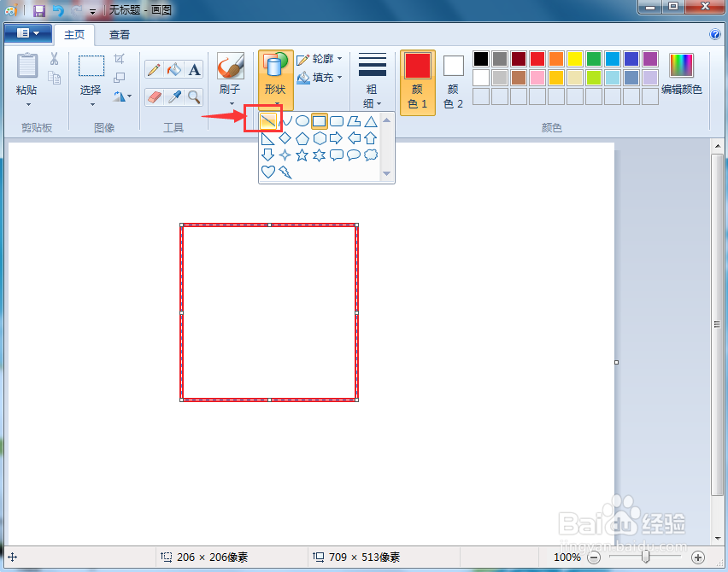
Task: Pick the green color swatch
Action: coord(593,59)
